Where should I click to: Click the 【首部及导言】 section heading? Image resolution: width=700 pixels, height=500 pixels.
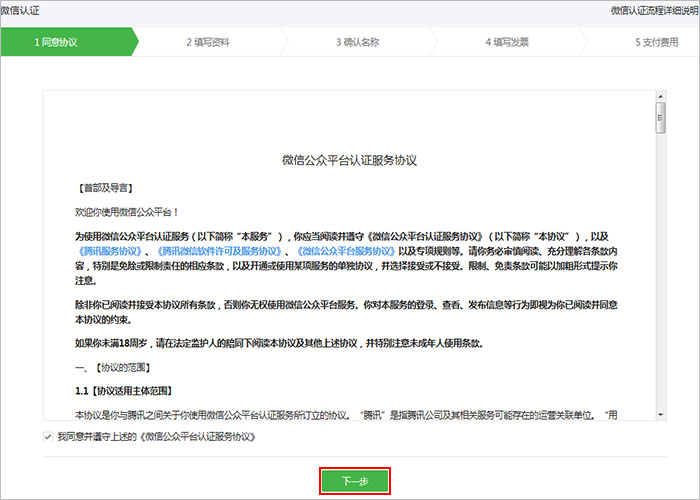click(x=105, y=187)
